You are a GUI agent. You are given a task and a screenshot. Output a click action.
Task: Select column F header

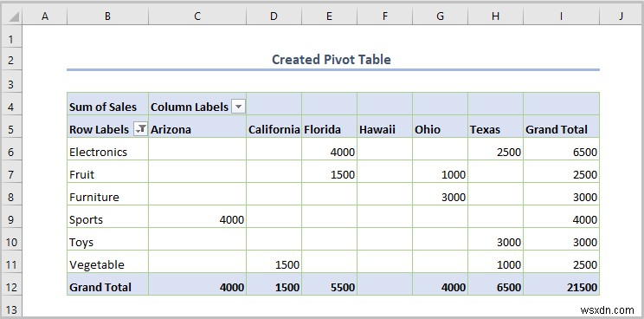pos(385,16)
